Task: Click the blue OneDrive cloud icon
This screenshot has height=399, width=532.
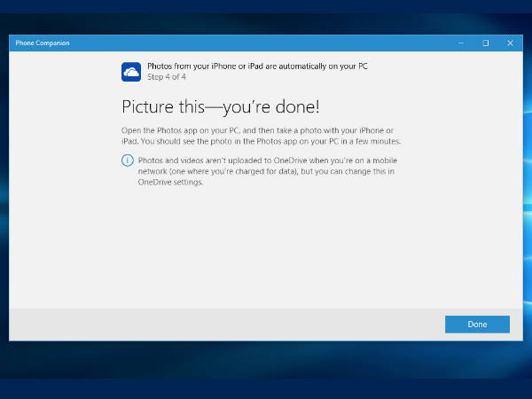Action: pos(130,72)
